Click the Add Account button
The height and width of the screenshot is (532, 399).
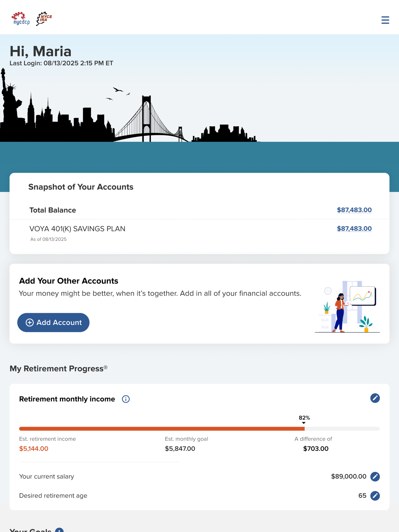(53, 322)
